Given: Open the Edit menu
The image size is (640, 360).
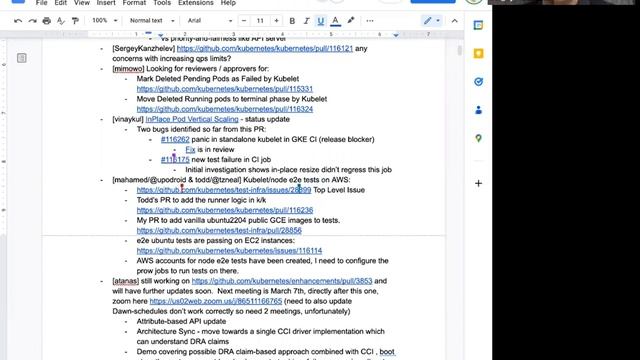Looking at the screenshot, I should click(x=60, y=3).
